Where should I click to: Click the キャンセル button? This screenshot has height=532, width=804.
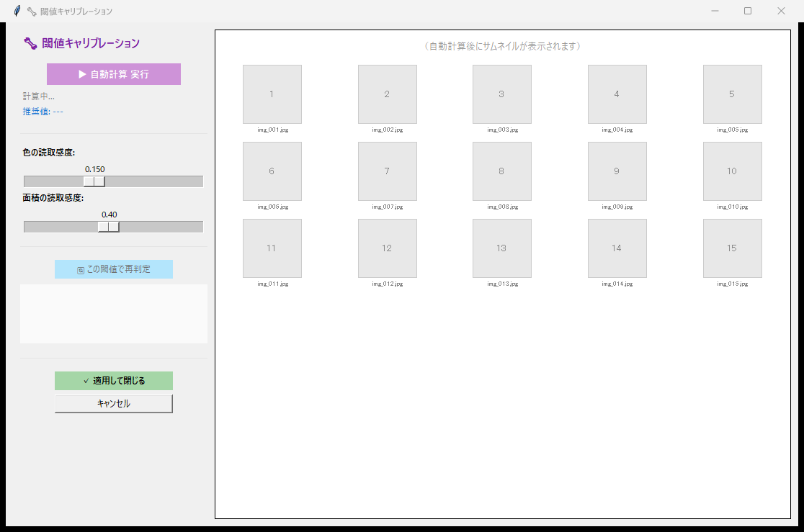pyautogui.click(x=113, y=404)
